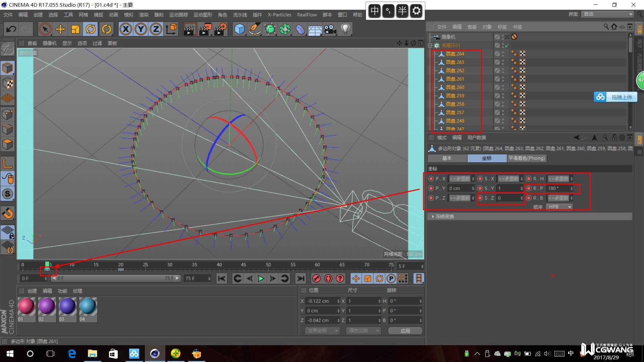Switch to the 基本 tab
This screenshot has width=644, height=362.
pyautogui.click(x=447, y=158)
